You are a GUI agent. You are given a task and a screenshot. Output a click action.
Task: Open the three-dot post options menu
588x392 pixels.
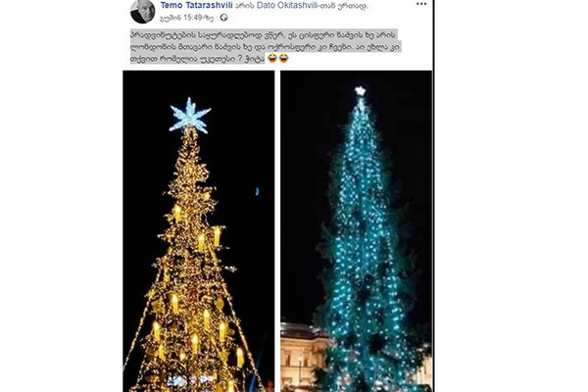(421, 4)
